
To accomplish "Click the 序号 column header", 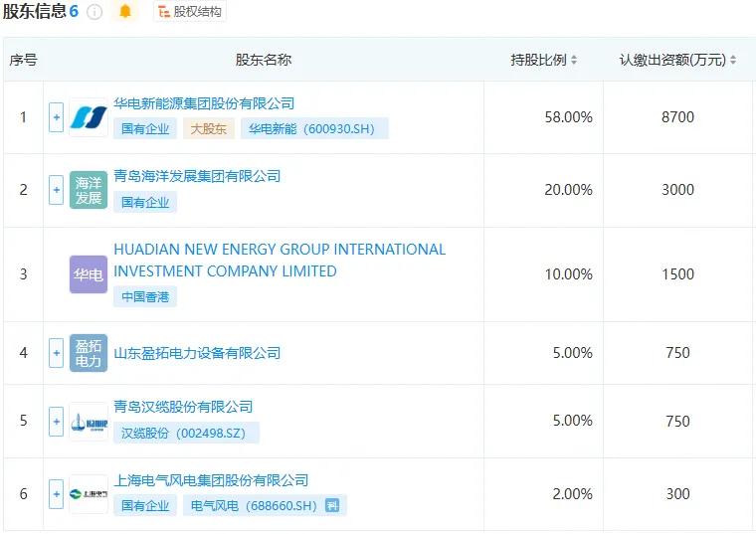I will [x=23, y=60].
